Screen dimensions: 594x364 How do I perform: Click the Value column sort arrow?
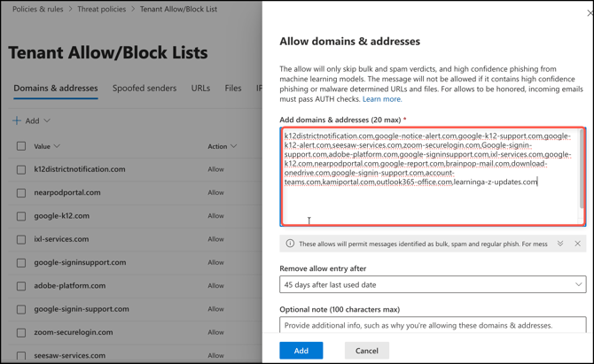[57, 146]
